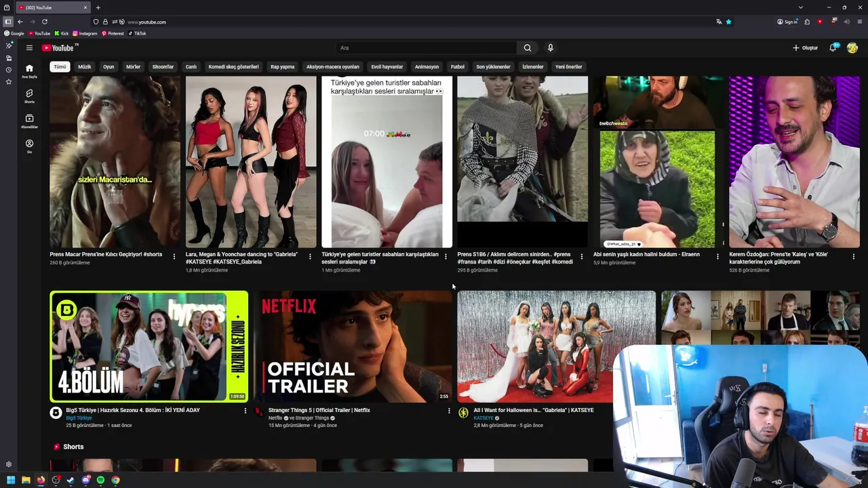Reload the page with the refresh icon

45,22
